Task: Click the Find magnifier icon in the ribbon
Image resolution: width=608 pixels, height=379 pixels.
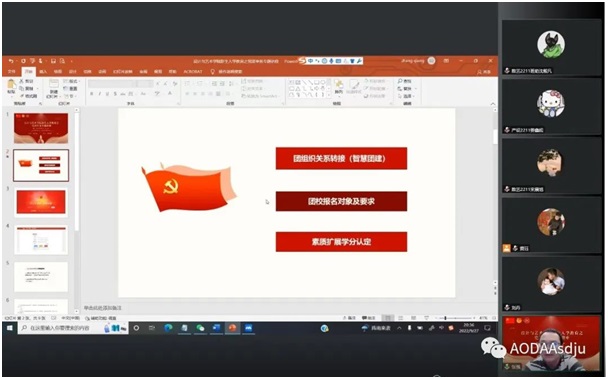Action: click(400, 81)
